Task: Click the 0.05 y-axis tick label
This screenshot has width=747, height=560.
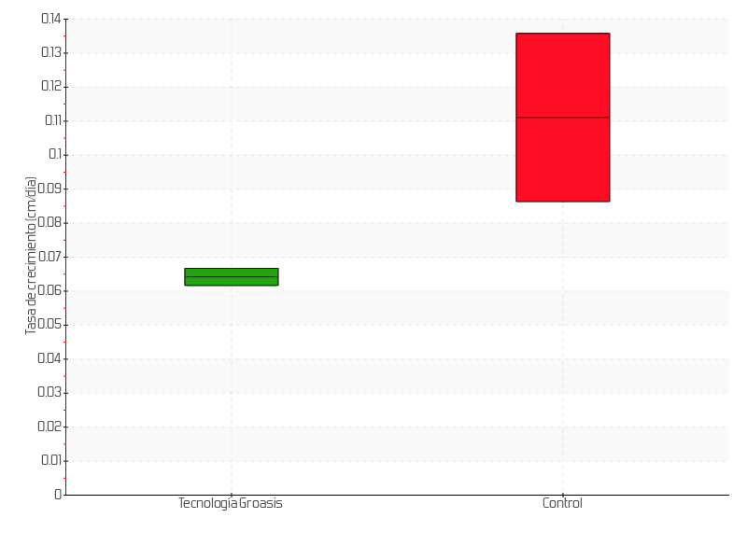Action: pyautogui.click(x=50, y=325)
